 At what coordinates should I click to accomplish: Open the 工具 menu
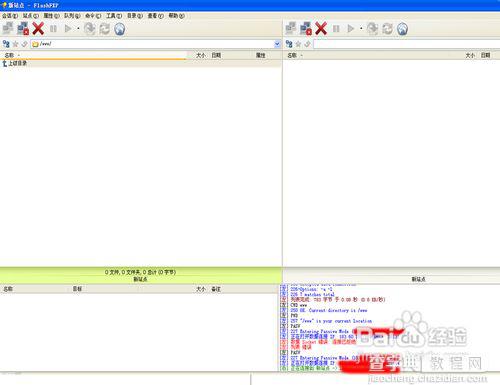(x=114, y=16)
